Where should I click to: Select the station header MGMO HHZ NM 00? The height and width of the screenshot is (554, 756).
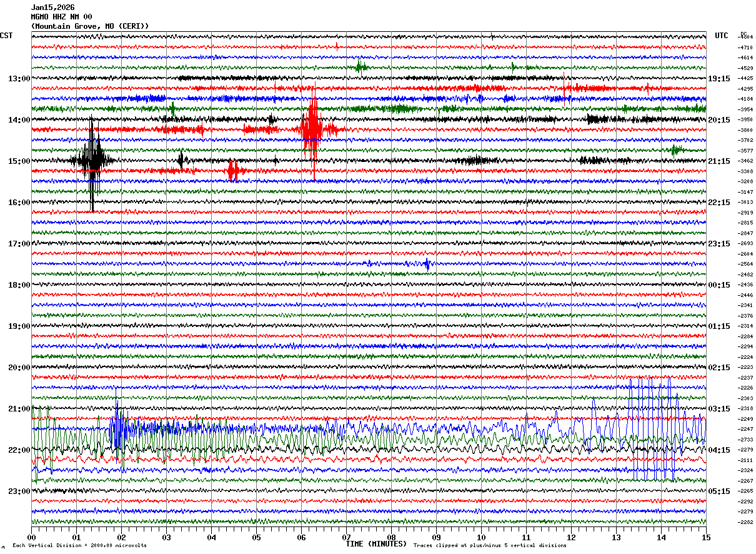click(x=61, y=17)
